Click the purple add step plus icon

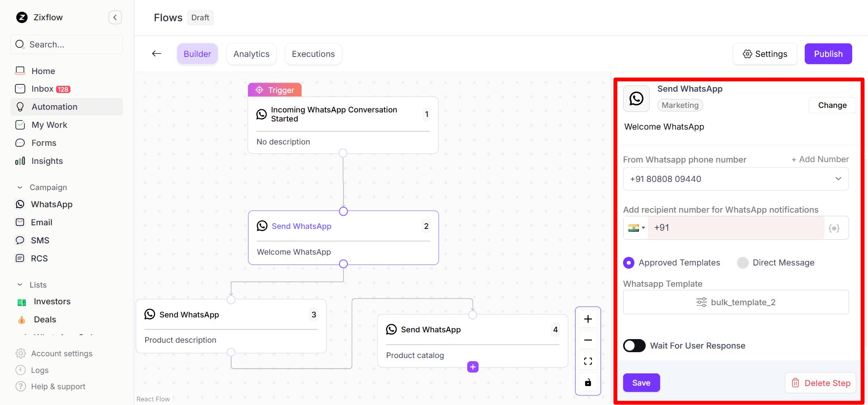click(x=473, y=367)
